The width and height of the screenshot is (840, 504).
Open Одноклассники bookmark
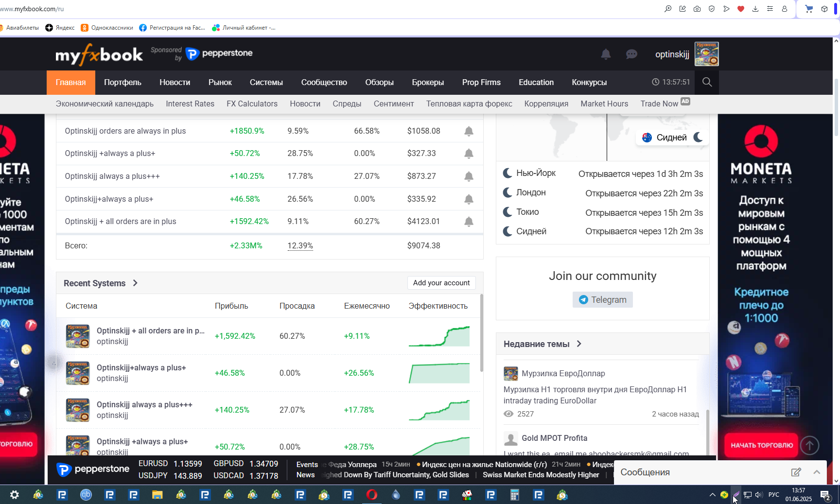point(107,28)
